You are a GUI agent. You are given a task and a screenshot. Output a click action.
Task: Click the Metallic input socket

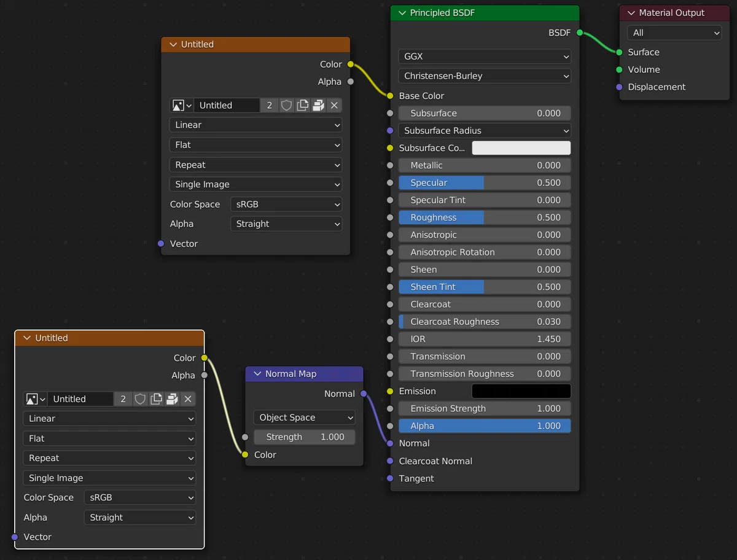pyautogui.click(x=390, y=165)
